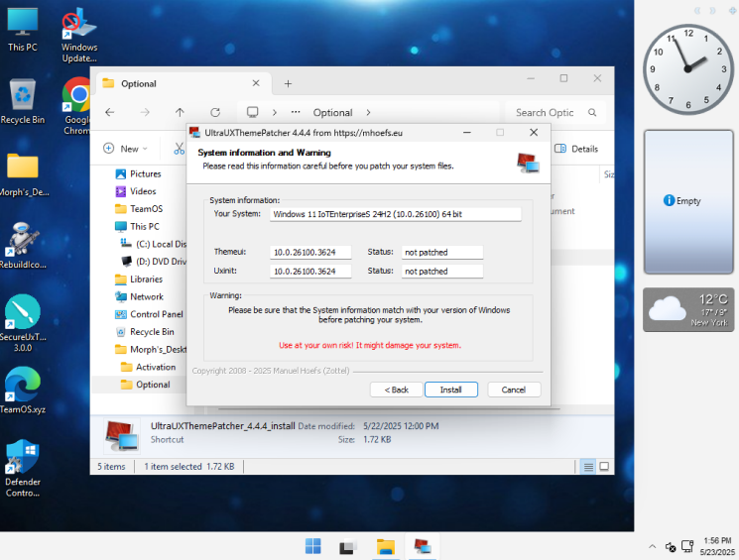739x560 pixels.
Task: Click the muted volume tray icon
Action: click(x=671, y=547)
